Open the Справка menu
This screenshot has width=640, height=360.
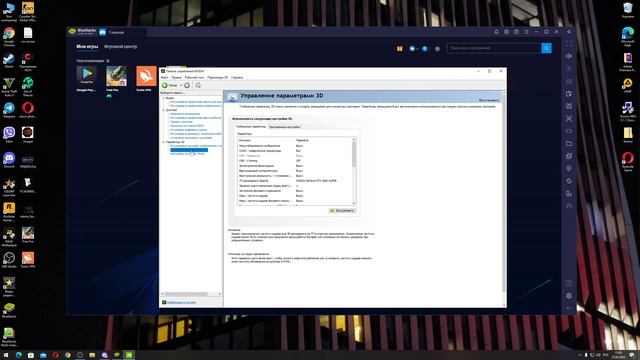coord(237,77)
